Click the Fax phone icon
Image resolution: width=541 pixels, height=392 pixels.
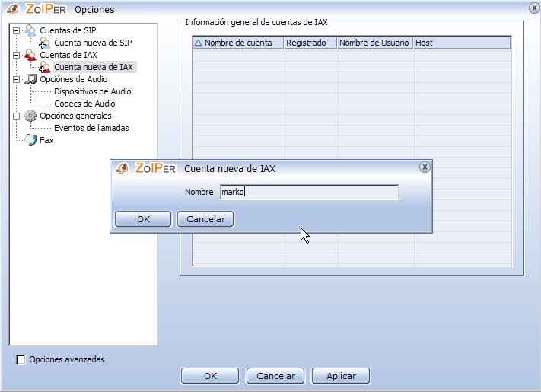click(x=30, y=140)
